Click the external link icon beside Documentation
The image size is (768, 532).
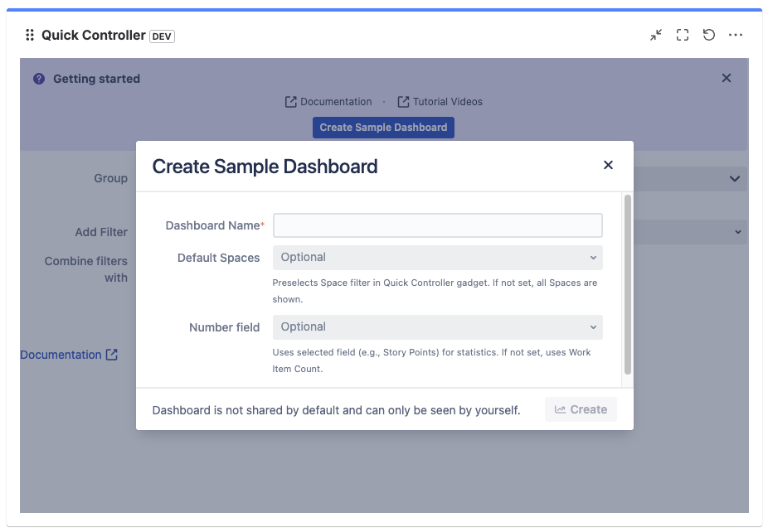[289, 101]
